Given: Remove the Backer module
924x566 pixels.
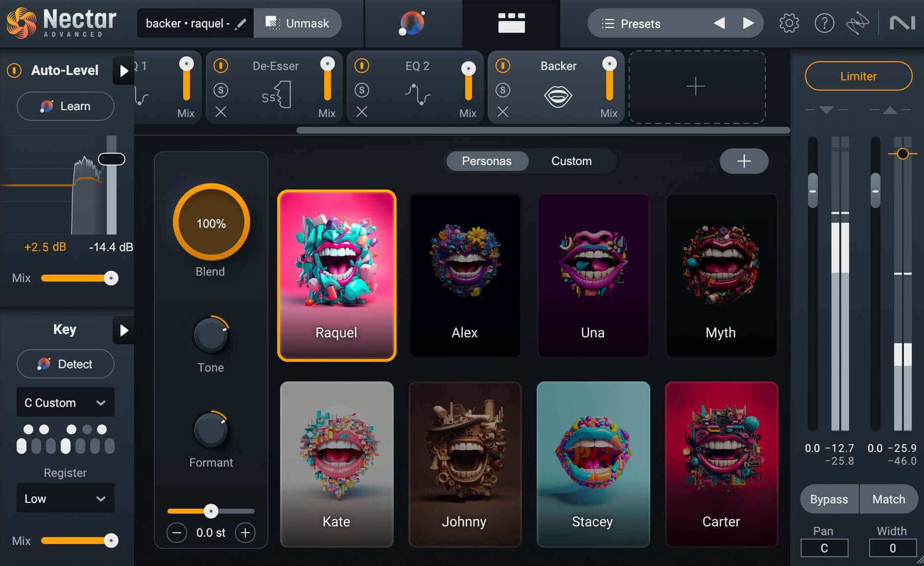Looking at the screenshot, I should [x=503, y=112].
